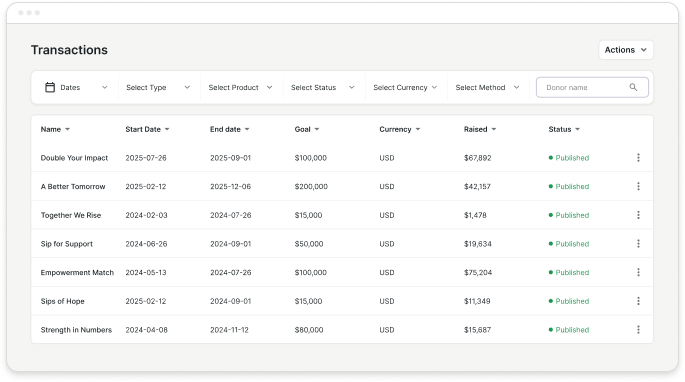Screen dimensions: 685x382
Task: Open three-dot menu for Sip for Support
Action: (x=638, y=244)
